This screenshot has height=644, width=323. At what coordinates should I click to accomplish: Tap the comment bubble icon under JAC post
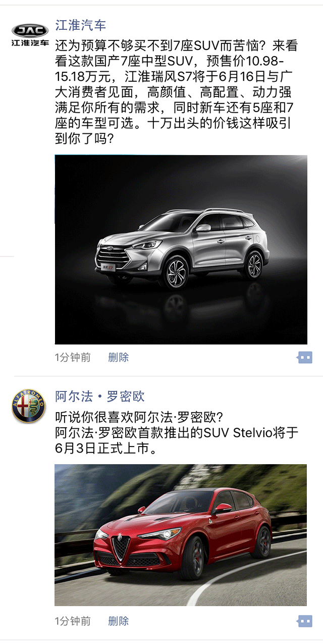[305, 358]
